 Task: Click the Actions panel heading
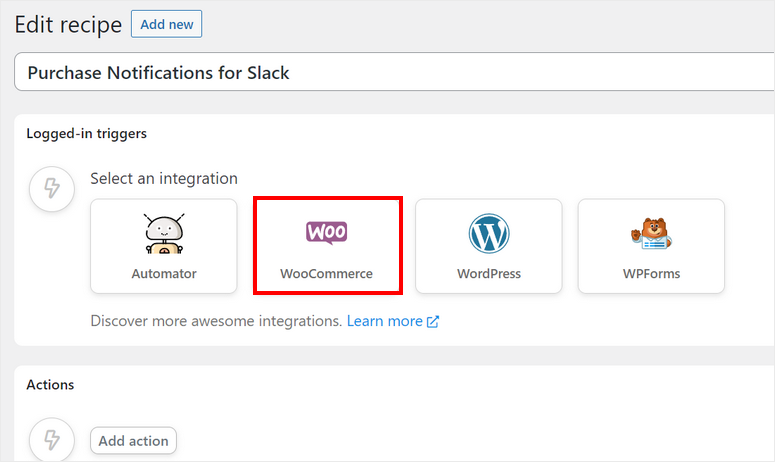(50, 384)
